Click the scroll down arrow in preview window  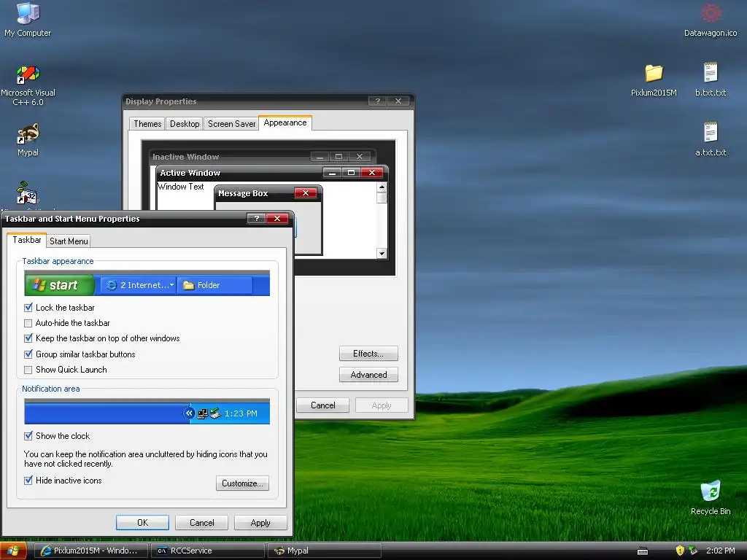pyautogui.click(x=382, y=253)
